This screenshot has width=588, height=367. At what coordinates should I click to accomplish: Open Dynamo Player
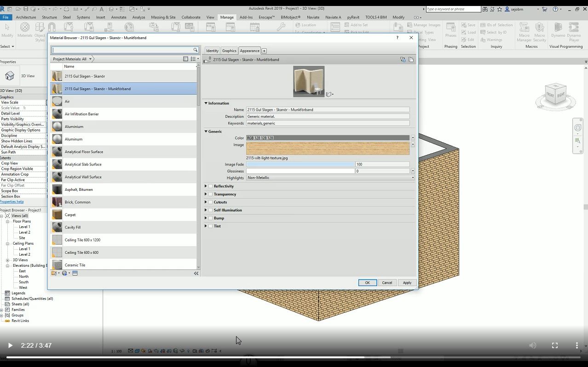pyautogui.click(x=574, y=32)
